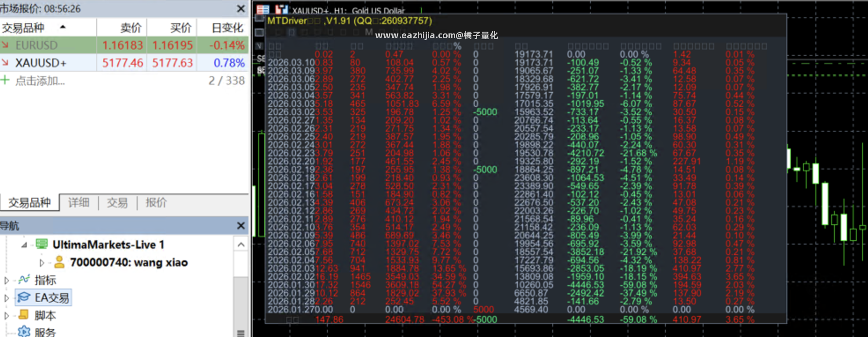This screenshot has height=337, width=868.
Task: Click the XAUUSD+ ask price 5177.63
Action: click(x=172, y=63)
